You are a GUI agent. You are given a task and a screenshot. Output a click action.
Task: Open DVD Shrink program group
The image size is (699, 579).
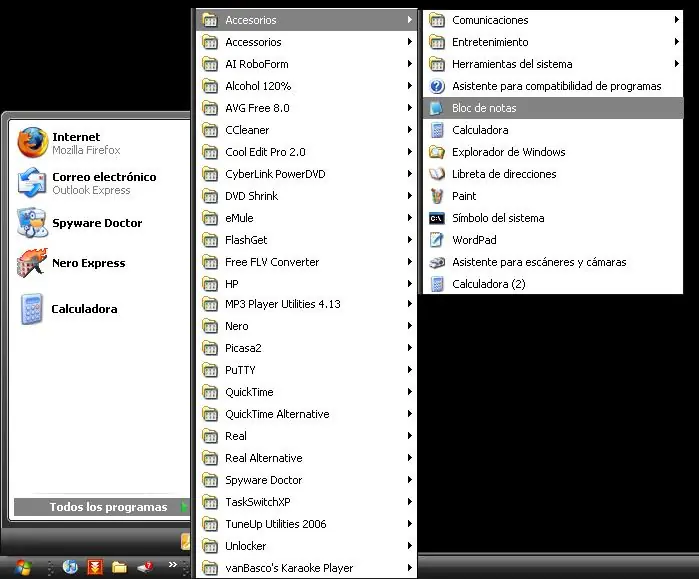(x=307, y=196)
